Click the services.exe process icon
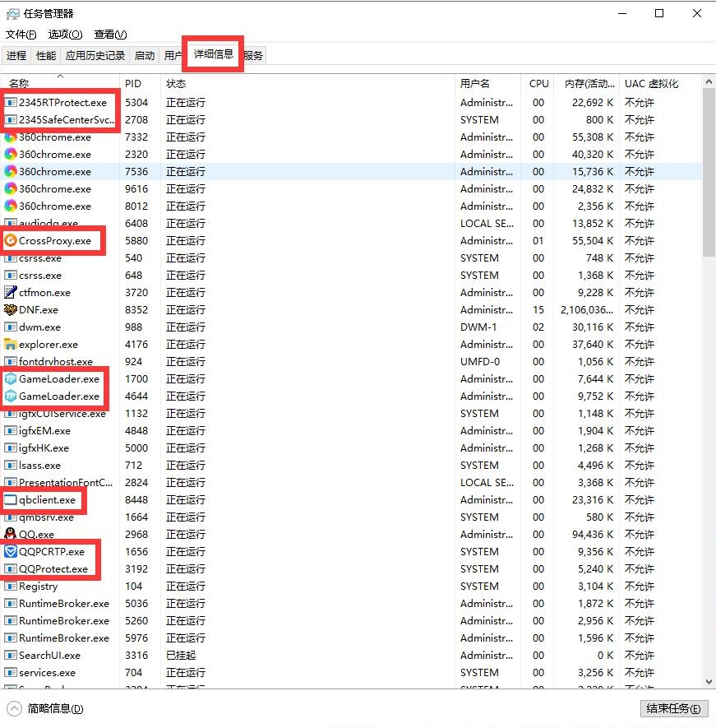 click(10, 672)
